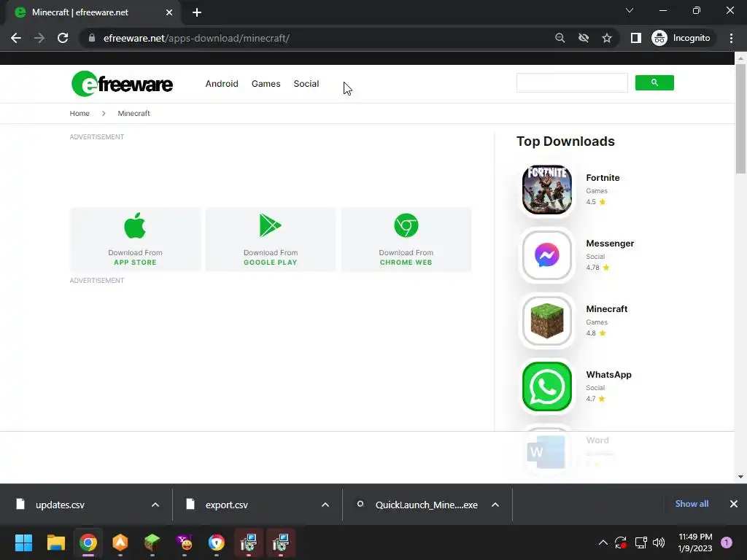This screenshot has height=560, width=747.
Task: Open a new browser tab
Action: [x=197, y=12]
